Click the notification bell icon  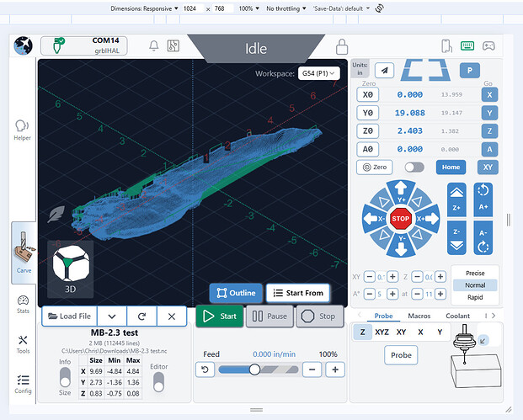click(154, 46)
